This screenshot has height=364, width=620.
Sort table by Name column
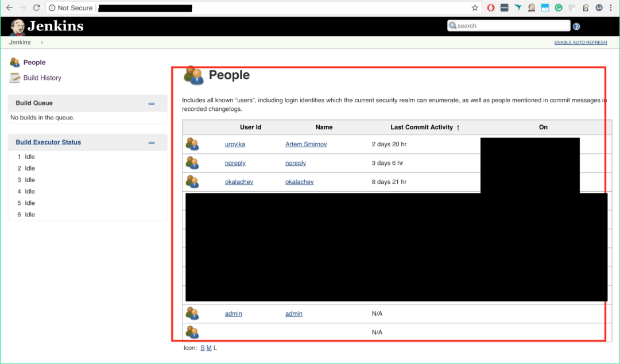(x=324, y=127)
